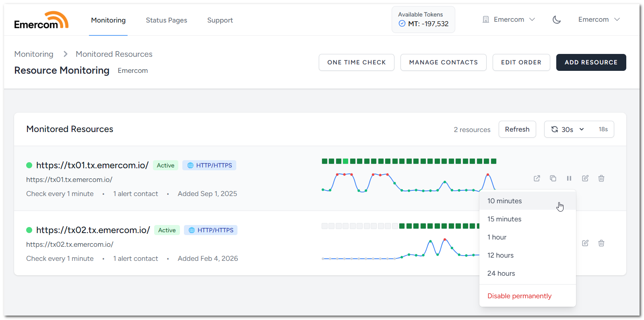
Task: Open https://tx01.tx.emercom.io/ resource title
Action: pos(92,165)
